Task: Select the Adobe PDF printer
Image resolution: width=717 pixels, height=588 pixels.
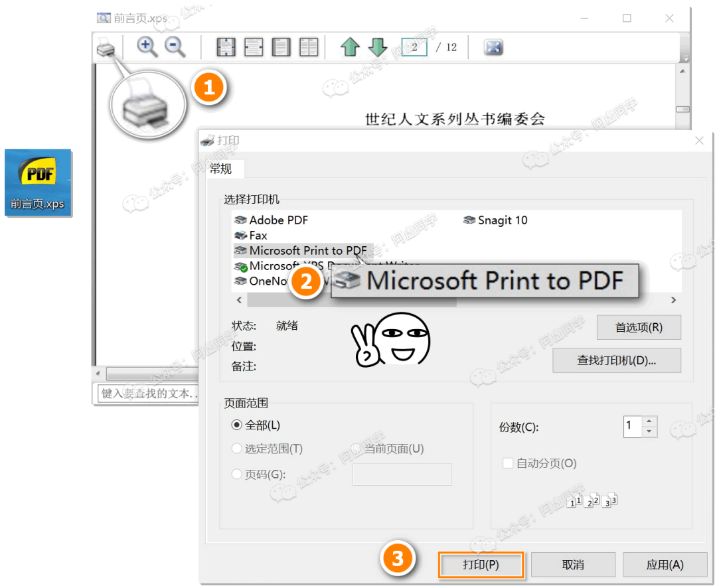Action: pos(271,220)
